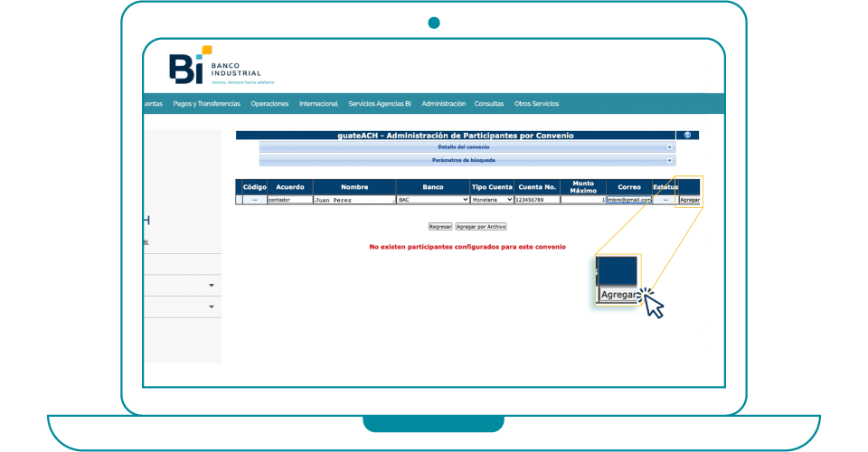This screenshot has width=868, height=452.
Task: Click the Correo email input field
Action: 629,200
